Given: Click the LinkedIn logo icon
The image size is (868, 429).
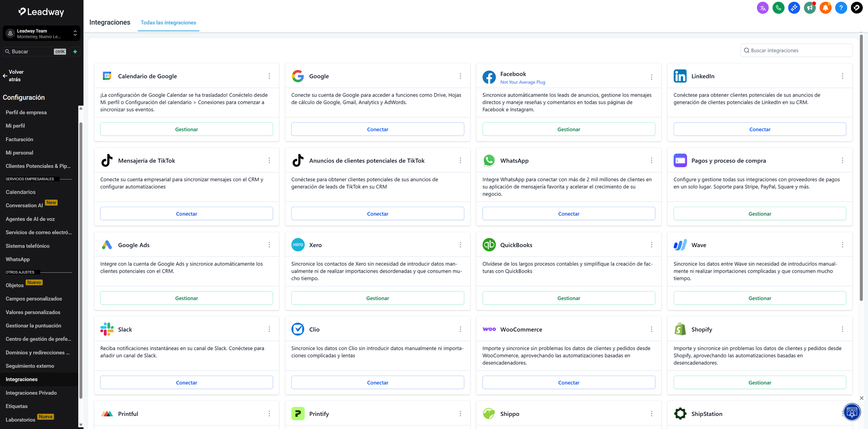Looking at the screenshot, I should pyautogui.click(x=680, y=76).
